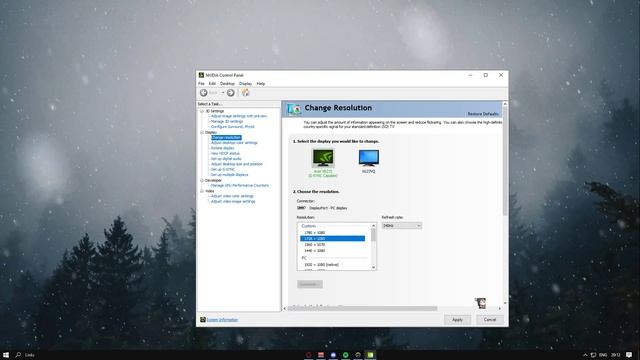This screenshot has width=640, height=360.
Task: Open the Refresh rate dropdown
Action: pos(402,226)
